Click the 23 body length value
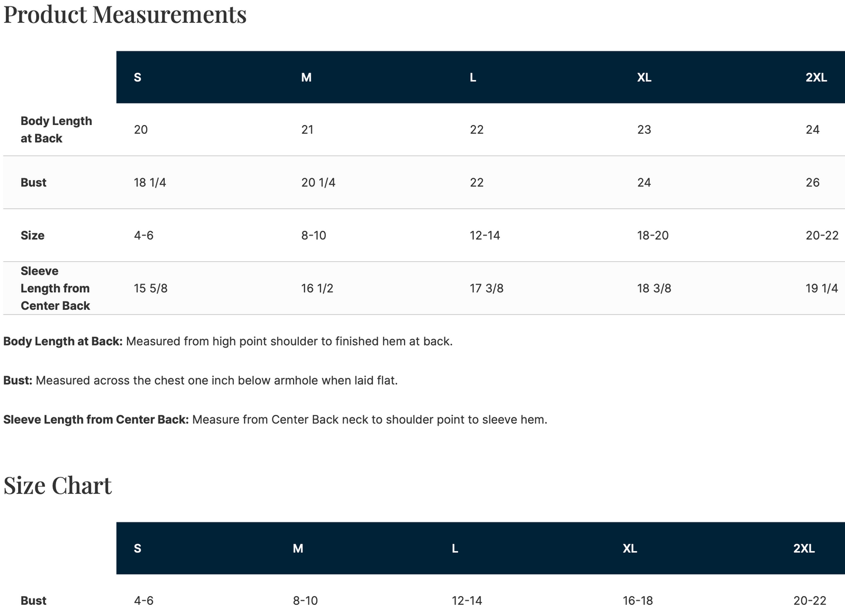Screen dimensions: 845x616 click(644, 130)
